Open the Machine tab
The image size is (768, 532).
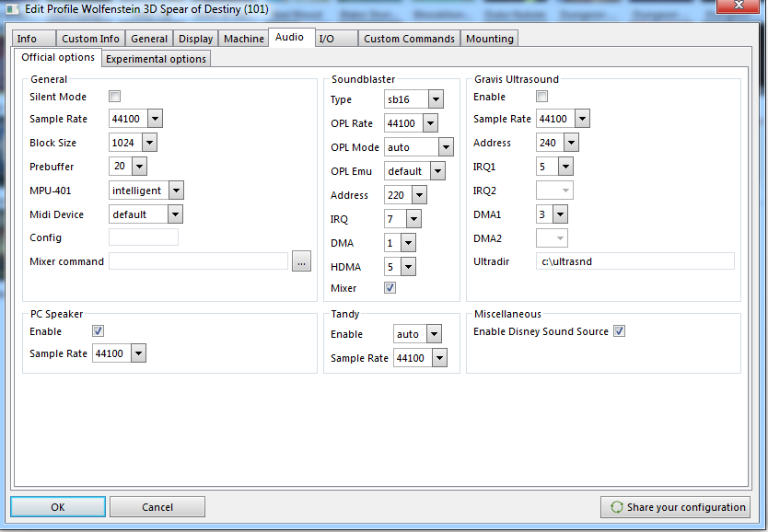coord(244,39)
